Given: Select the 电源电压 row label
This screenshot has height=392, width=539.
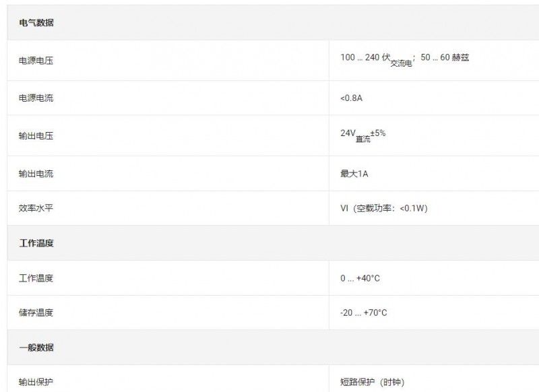Looking at the screenshot, I should (36, 61).
